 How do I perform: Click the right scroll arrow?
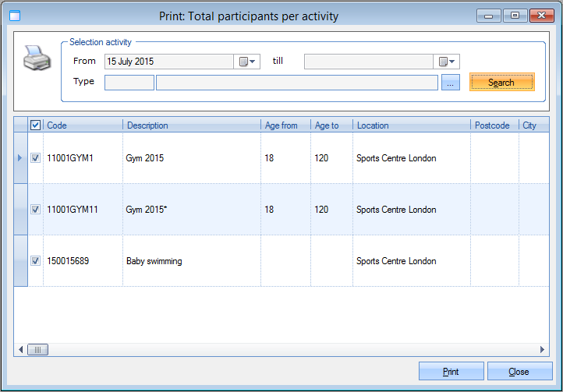(x=543, y=350)
